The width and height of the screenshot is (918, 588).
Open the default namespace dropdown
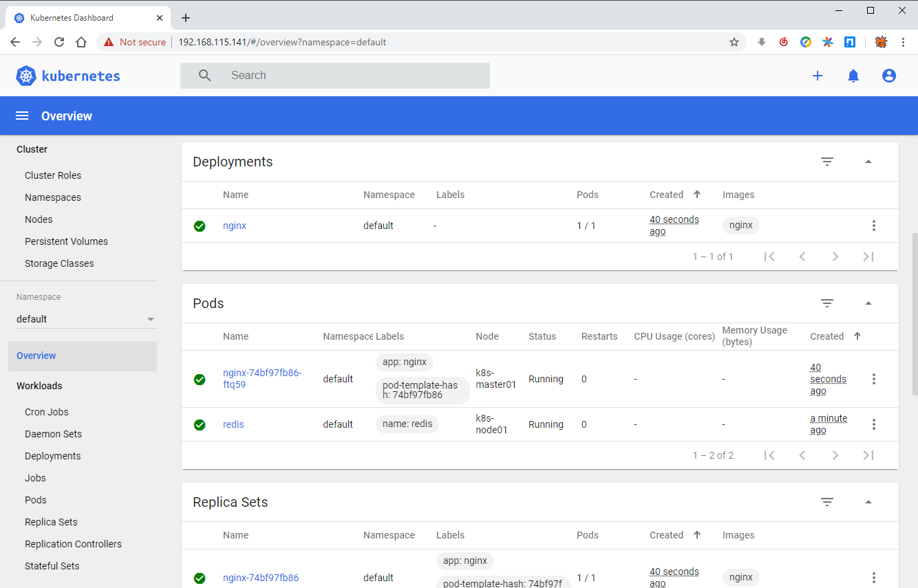[86, 319]
